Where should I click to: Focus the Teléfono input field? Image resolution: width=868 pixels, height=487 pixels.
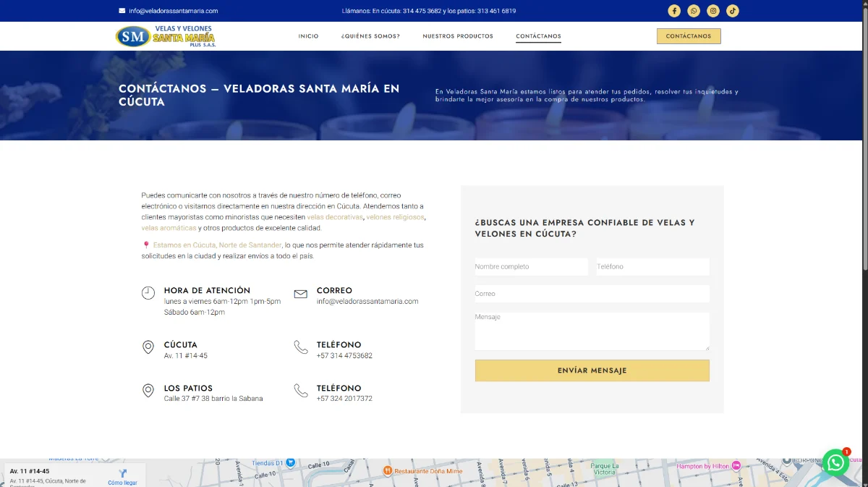[x=653, y=267]
